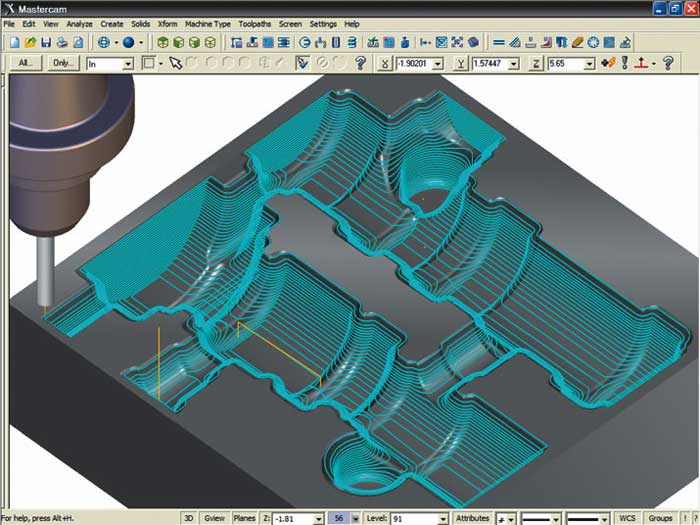Click the WCS button
This screenshot has height=525, width=700.
pyautogui.click(x=627, y=518)
